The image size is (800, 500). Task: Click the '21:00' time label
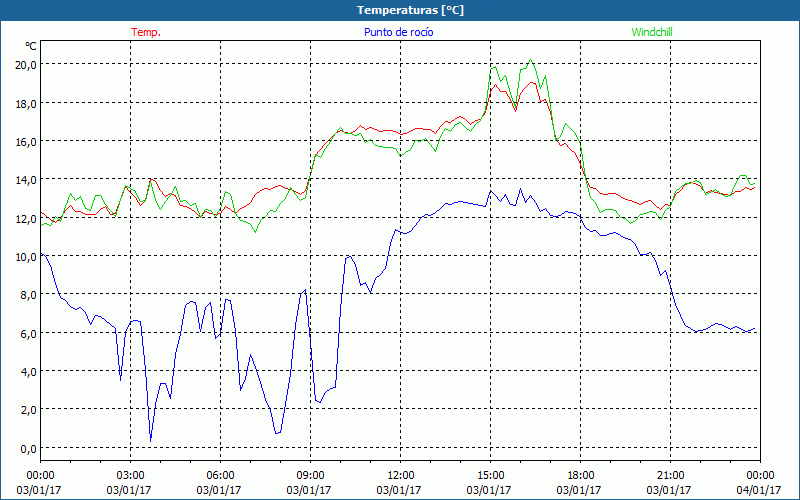click(670, 476)
